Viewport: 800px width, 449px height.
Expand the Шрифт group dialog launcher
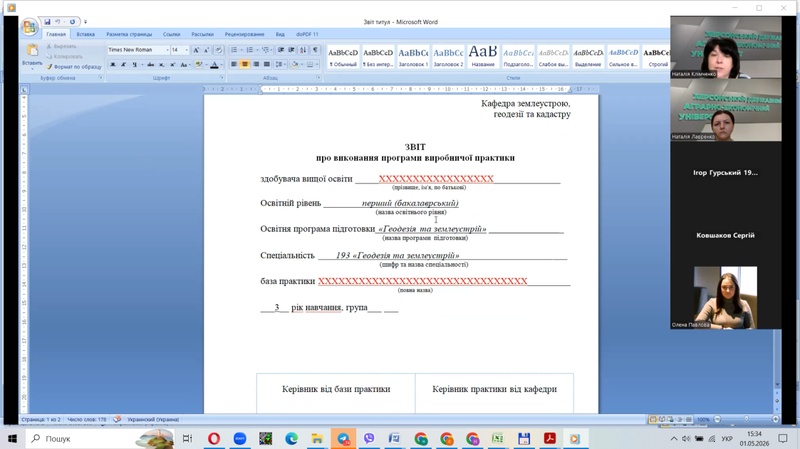tap(221, 77)
